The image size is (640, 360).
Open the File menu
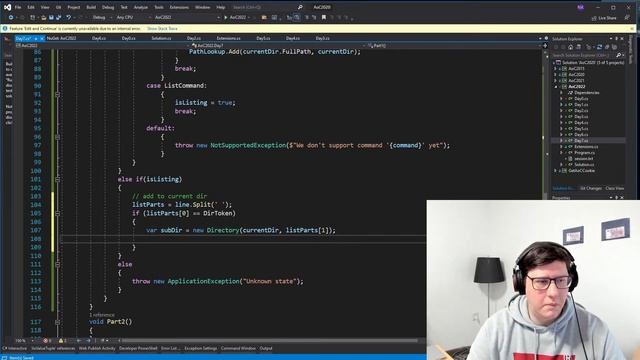pos(18,7)
